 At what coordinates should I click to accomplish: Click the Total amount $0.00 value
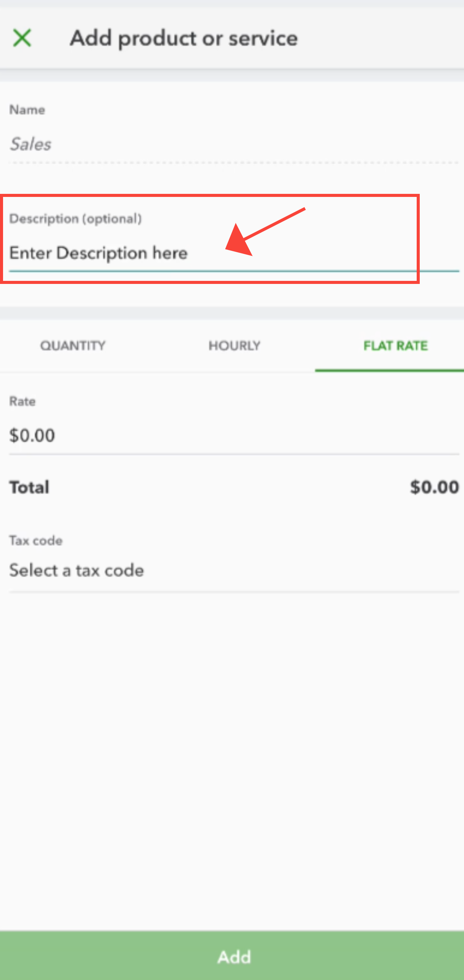[x=434, y=487]
